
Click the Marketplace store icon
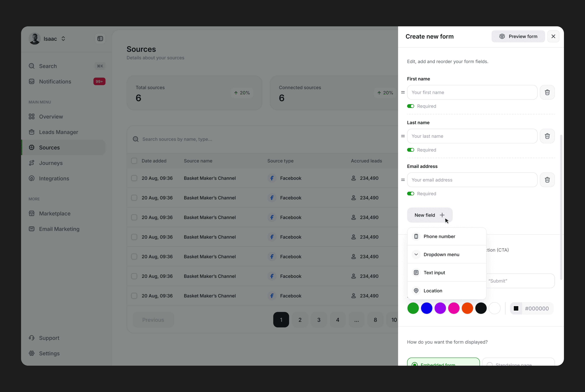pos(32,214)
